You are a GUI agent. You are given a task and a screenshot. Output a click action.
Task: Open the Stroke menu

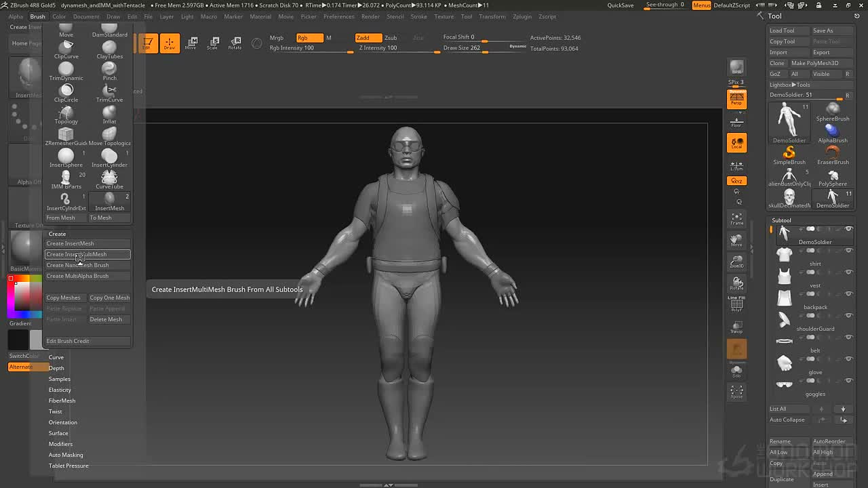(419, 16)
